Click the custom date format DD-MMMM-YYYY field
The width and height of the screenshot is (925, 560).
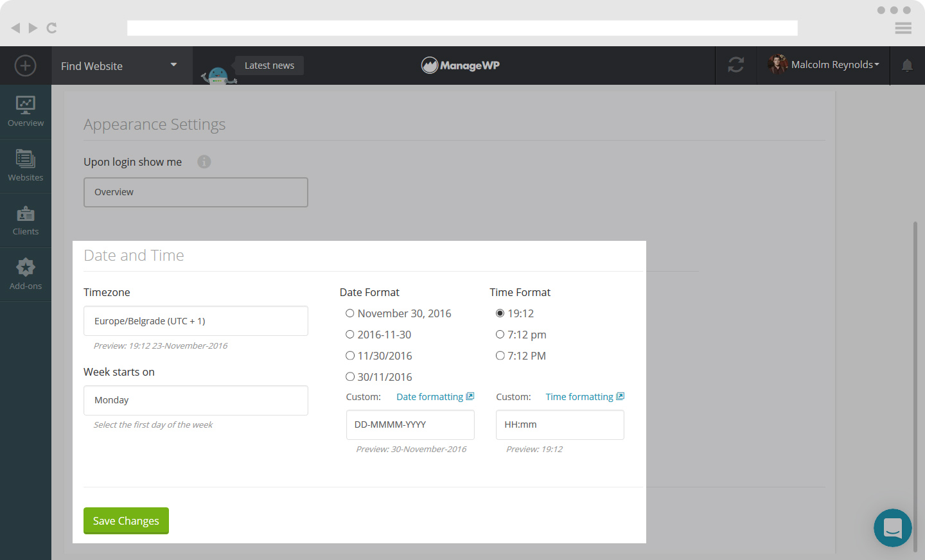click(410, 424)
